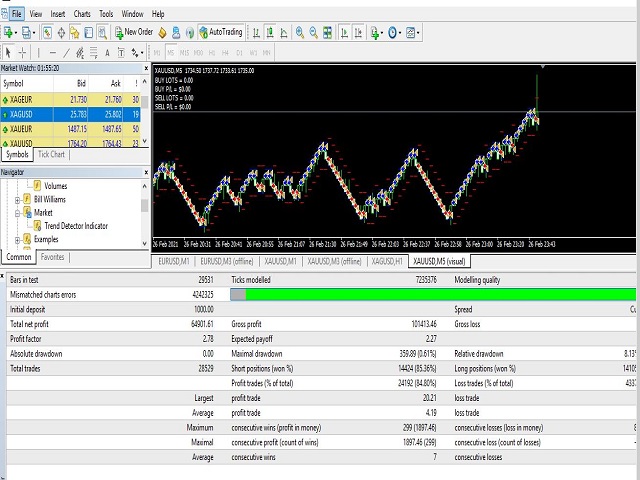Open the Charts menu
The width and height of the screenshot is (640, 480).
(82, 14)
